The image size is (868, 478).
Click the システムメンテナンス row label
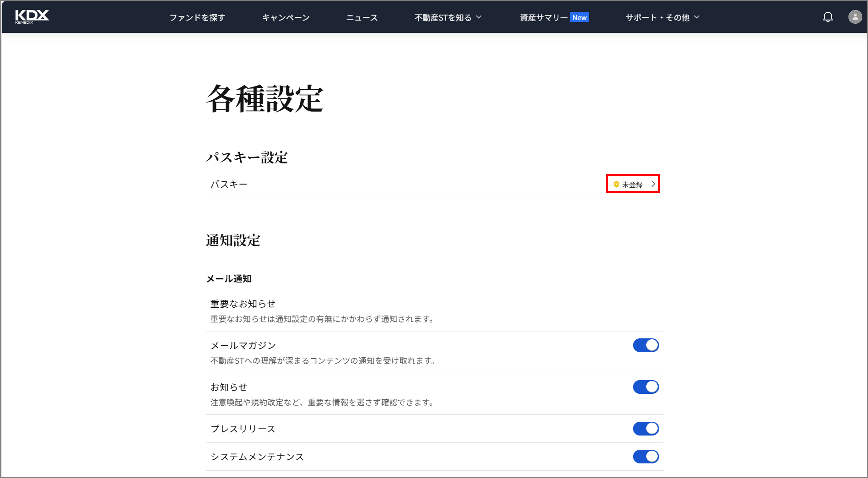257,457
